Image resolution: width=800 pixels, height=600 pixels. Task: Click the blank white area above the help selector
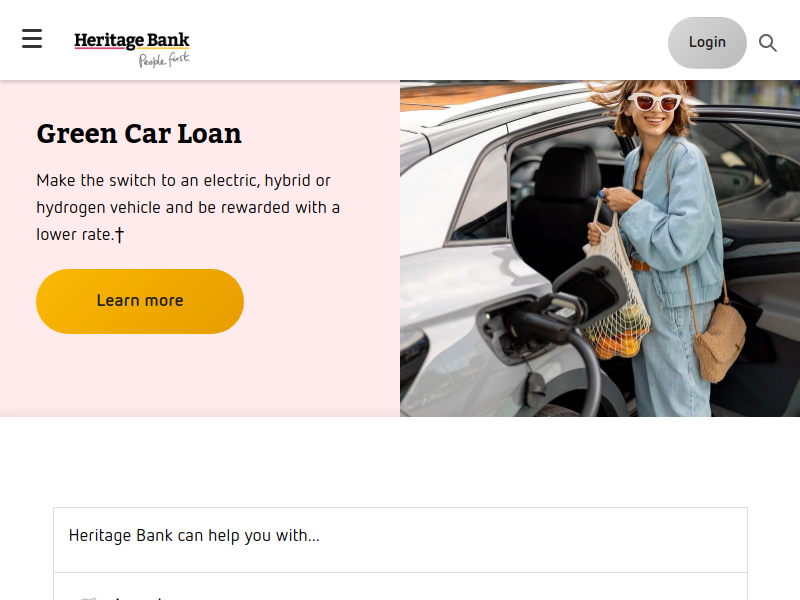[x=400, y=462]
